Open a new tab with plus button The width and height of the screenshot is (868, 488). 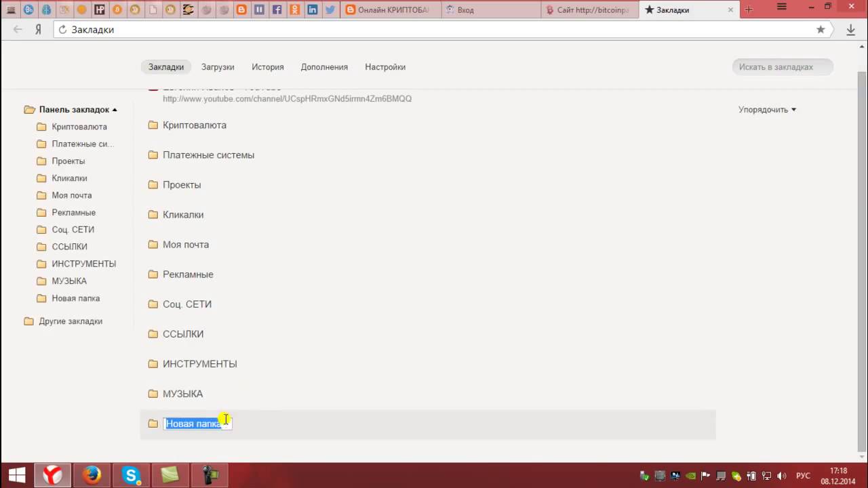749,9
